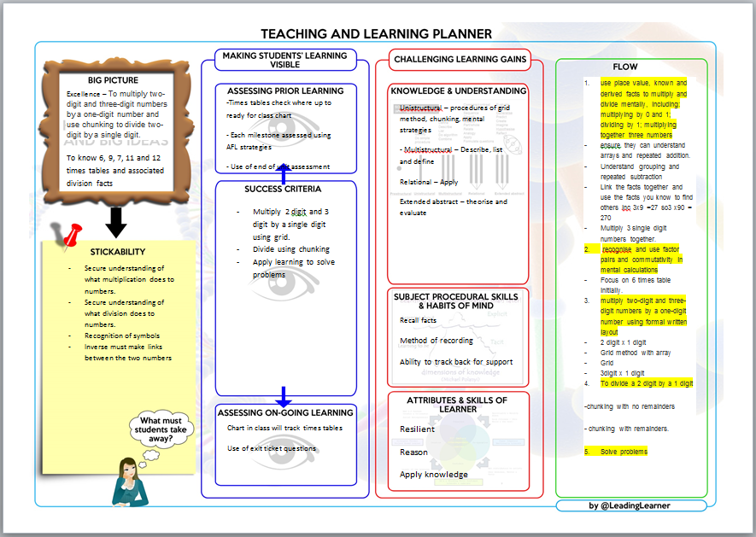This screenshot has height=537, width=756.
Task: Select the 'Knowledge & Understanding' box heading
Action: pos(458,90)
